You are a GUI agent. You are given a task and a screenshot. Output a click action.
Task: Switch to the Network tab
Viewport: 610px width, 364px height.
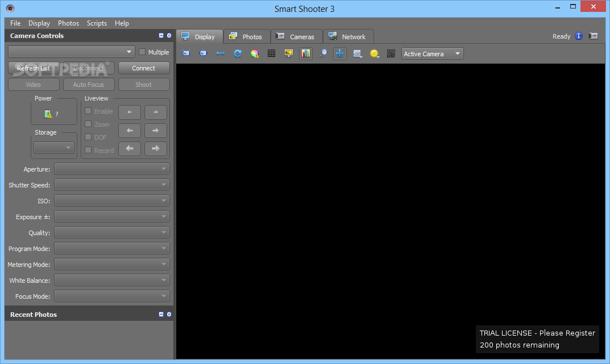pos(348,36)
